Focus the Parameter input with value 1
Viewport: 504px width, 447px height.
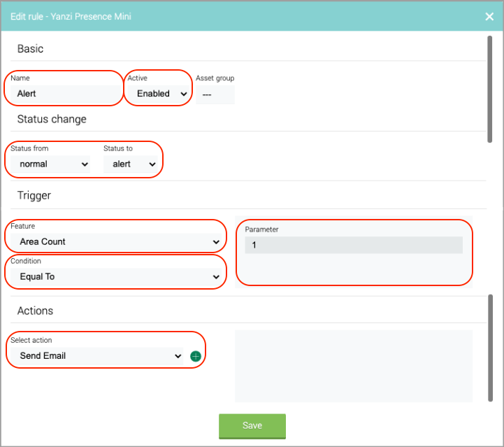(354, 245)
